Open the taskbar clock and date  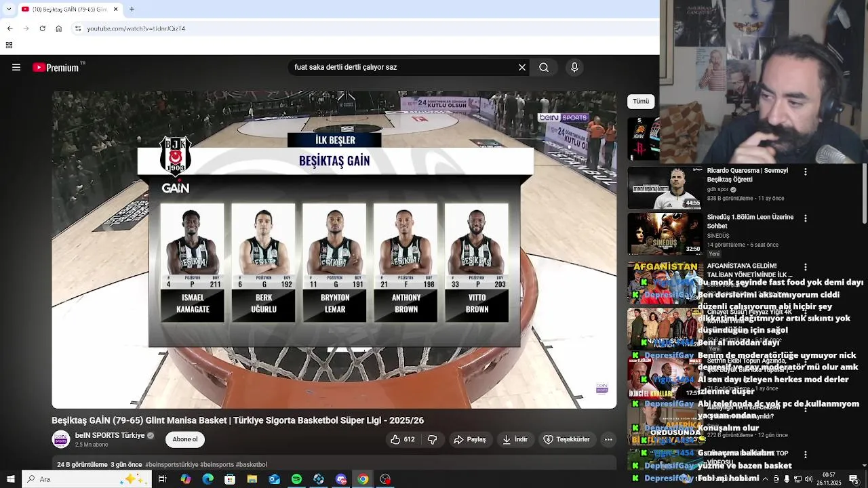(829, 479)
